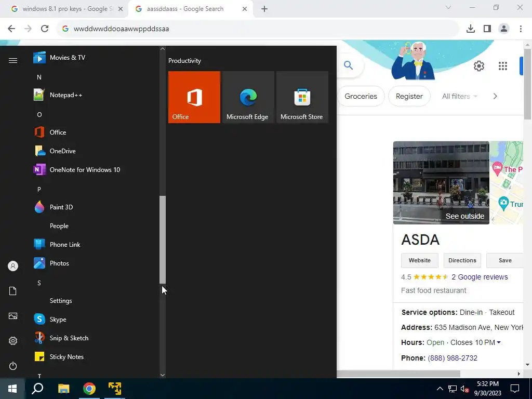Viewport: 532px width, 399px height.
Task: Click Start menu scrollbar down arrow
Action: pyautogui.click(x=163, y=375)
